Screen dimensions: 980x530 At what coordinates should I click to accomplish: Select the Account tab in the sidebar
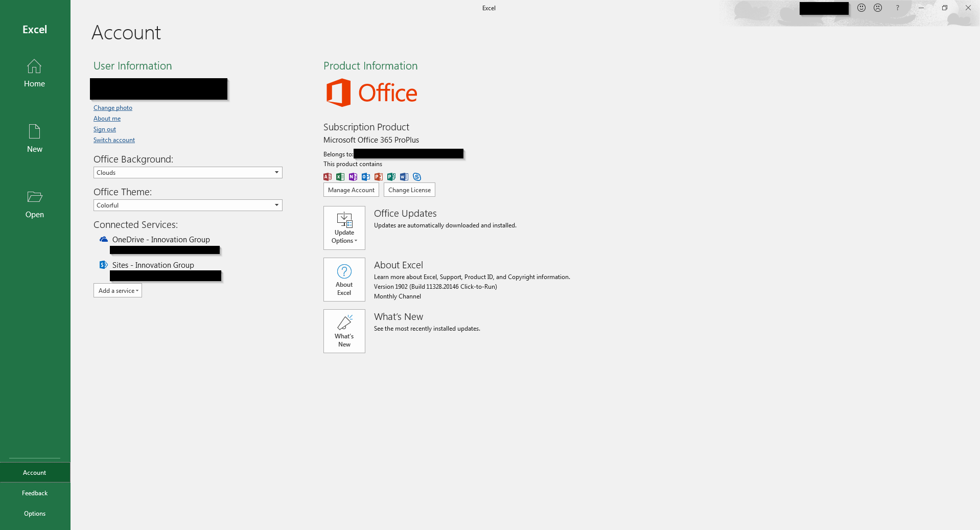[35, 473]
